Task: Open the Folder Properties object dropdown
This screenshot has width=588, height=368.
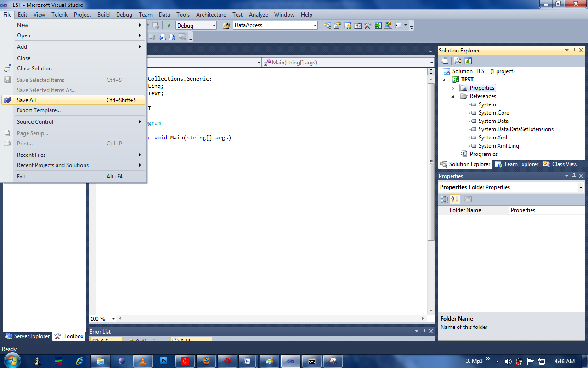Action: [581, 187]
